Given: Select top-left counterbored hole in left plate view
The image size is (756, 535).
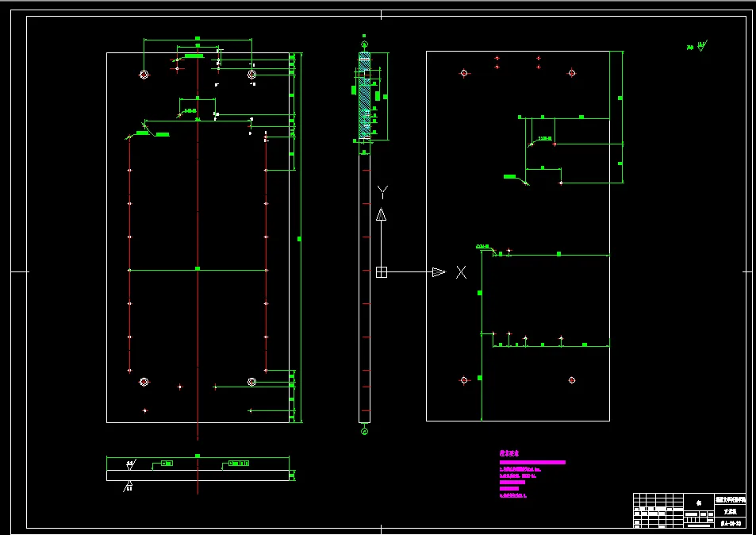Looking at the screenshot, I should click(x=144, y=75).
